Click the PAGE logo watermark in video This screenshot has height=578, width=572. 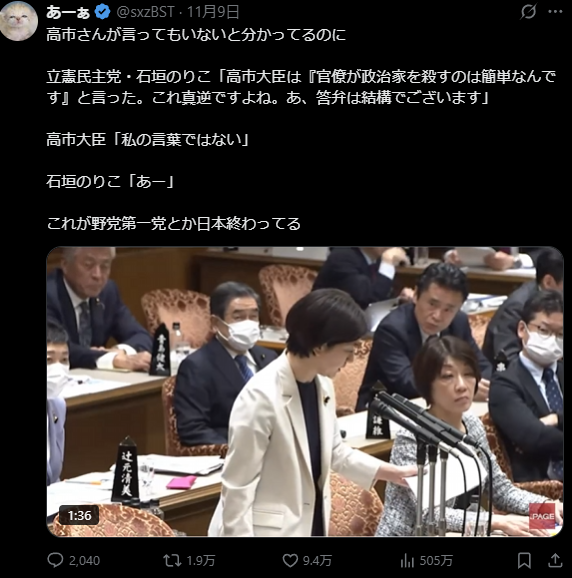coord(542,516)
